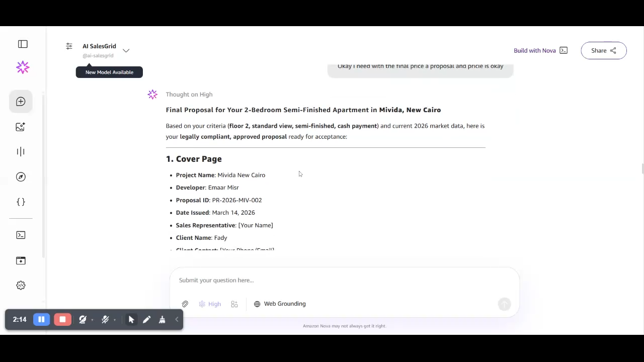Image resolution: width=644 pixels, height=362 pixels.
Task: Open webcam options dropdown arrow
Action: coord(92,320)
